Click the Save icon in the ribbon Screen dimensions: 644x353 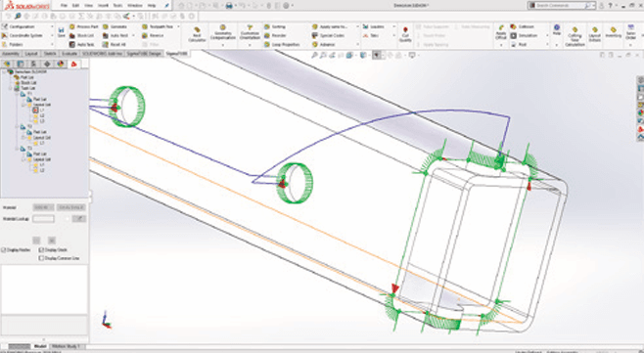tap(62, 32)
